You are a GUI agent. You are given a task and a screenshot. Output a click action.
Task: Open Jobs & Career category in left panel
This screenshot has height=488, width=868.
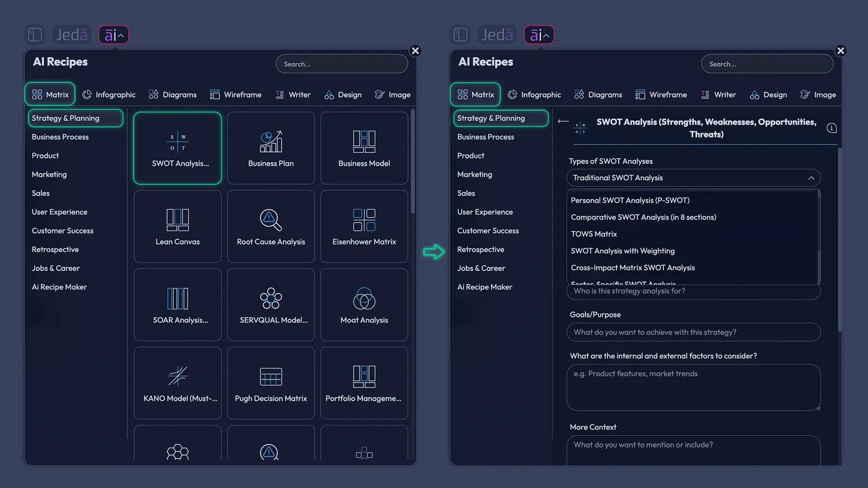56,268
